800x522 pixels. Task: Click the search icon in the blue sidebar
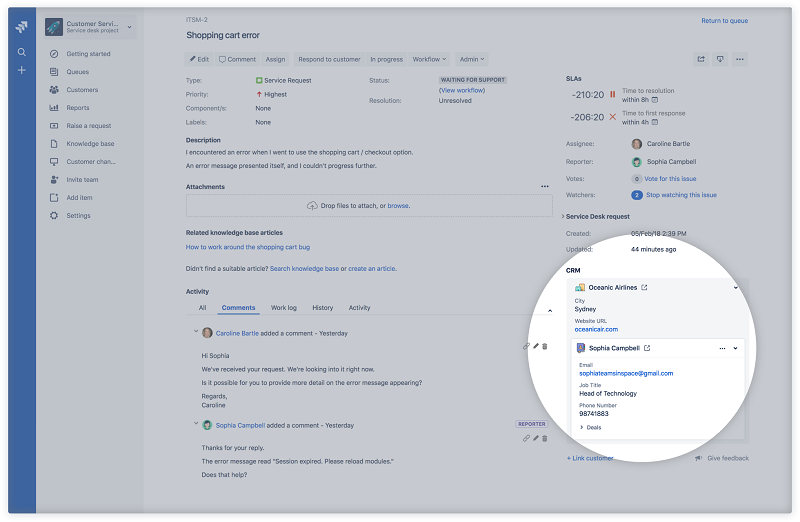point(21,52)
